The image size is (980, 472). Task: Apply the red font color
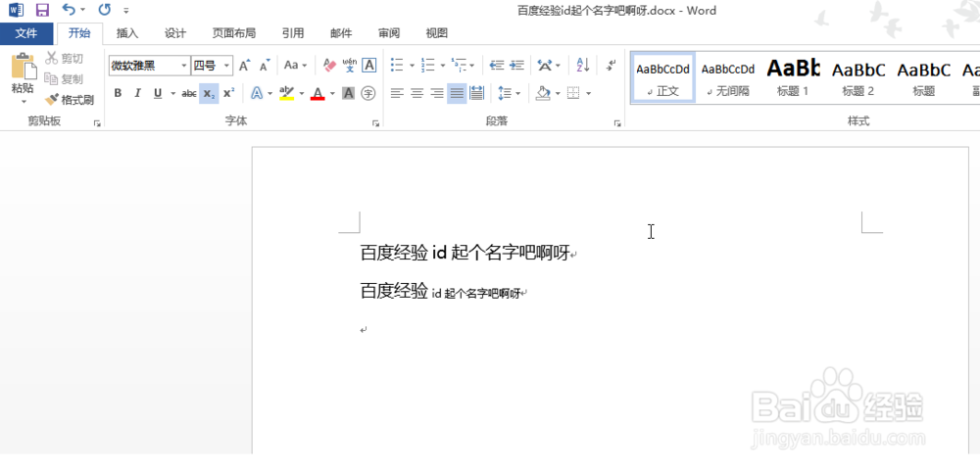tap(318, 94)
